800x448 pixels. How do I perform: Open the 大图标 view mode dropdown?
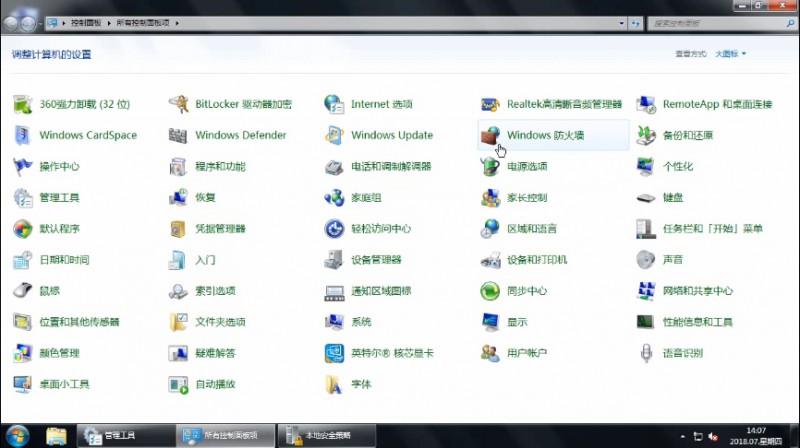pyautogui.click(x=730, y=54)
